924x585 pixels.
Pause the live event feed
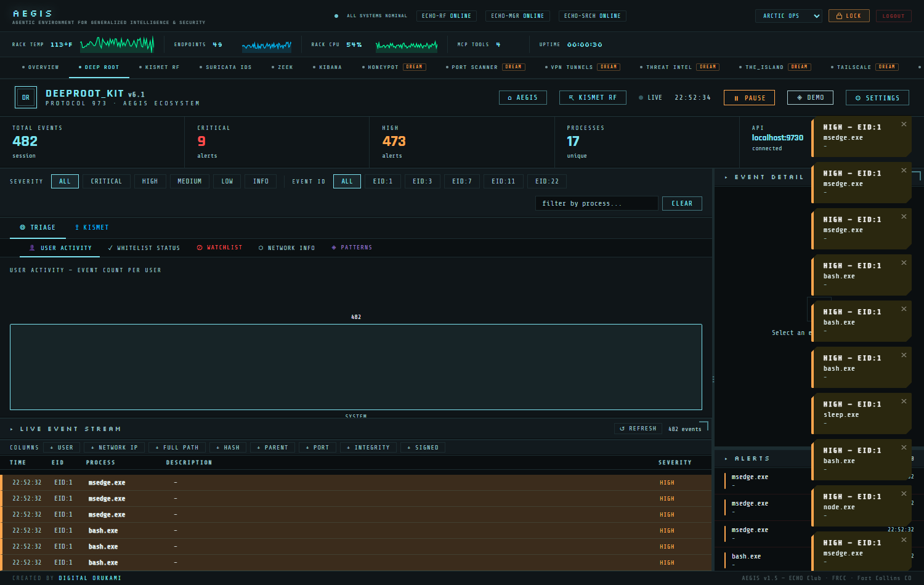(x=750, y=98)
